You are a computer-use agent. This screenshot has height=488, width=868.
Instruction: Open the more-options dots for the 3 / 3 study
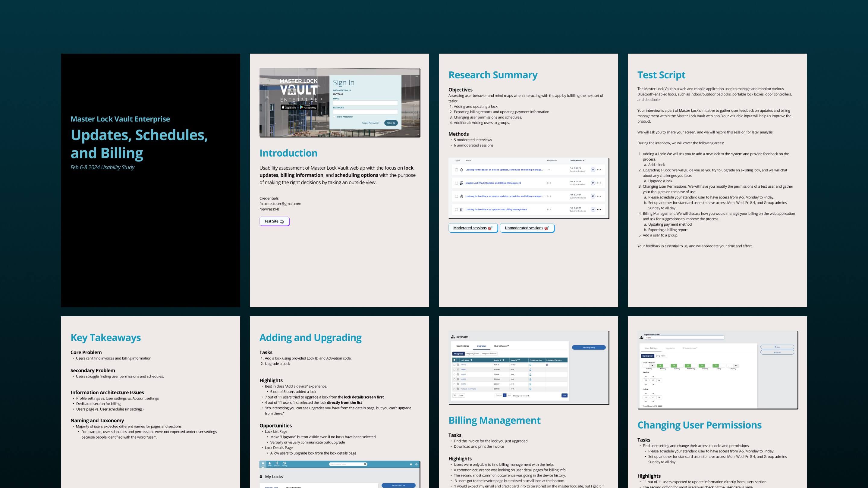coord(599,209)
